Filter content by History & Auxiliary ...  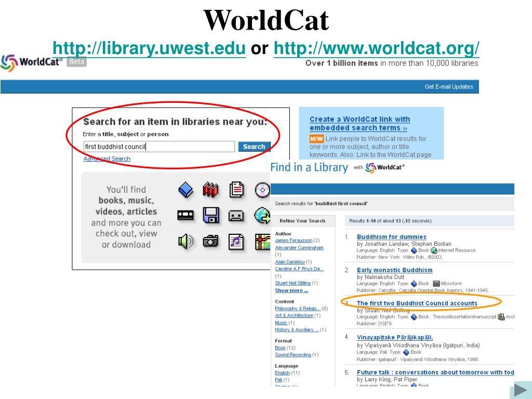[x=297, y=330]
